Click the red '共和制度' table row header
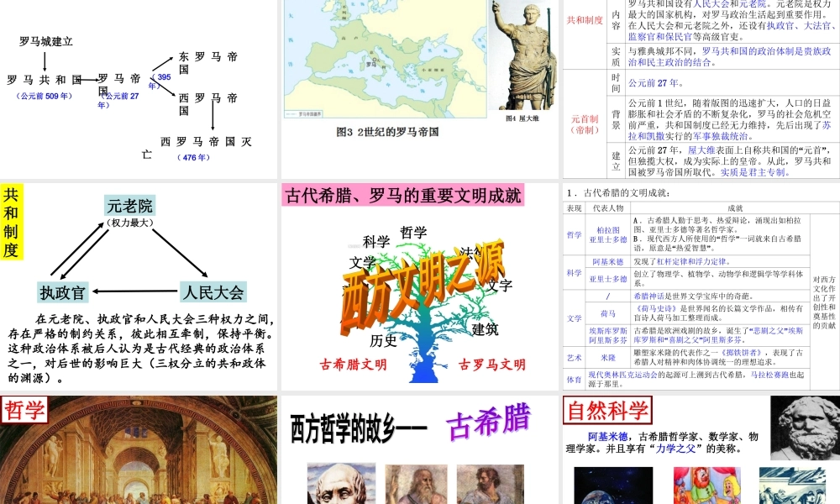 (585, 20)
